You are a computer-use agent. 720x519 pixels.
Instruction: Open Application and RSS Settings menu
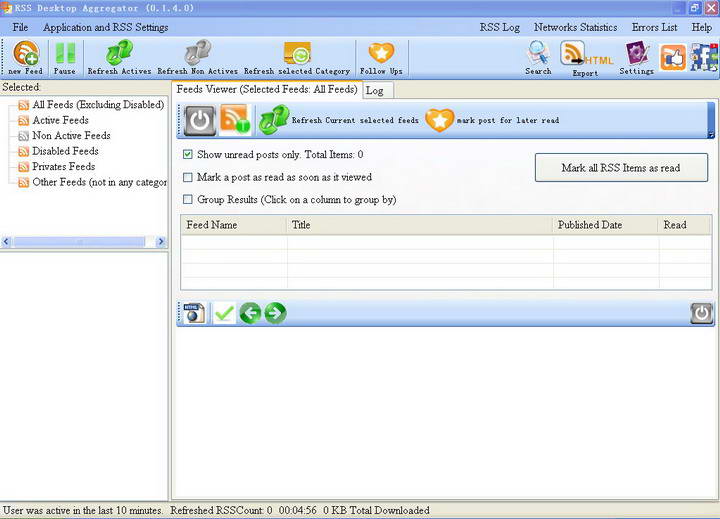tap(106, 27)
